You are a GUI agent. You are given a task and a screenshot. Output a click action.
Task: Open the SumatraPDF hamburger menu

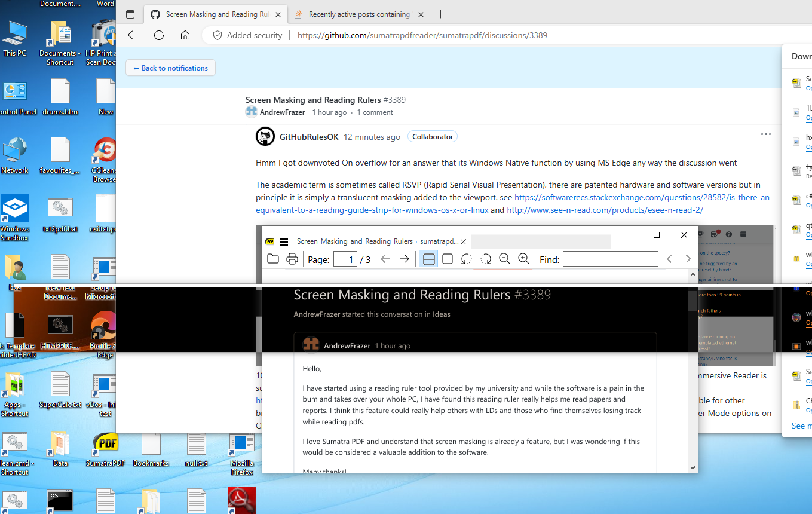[283, 241]
